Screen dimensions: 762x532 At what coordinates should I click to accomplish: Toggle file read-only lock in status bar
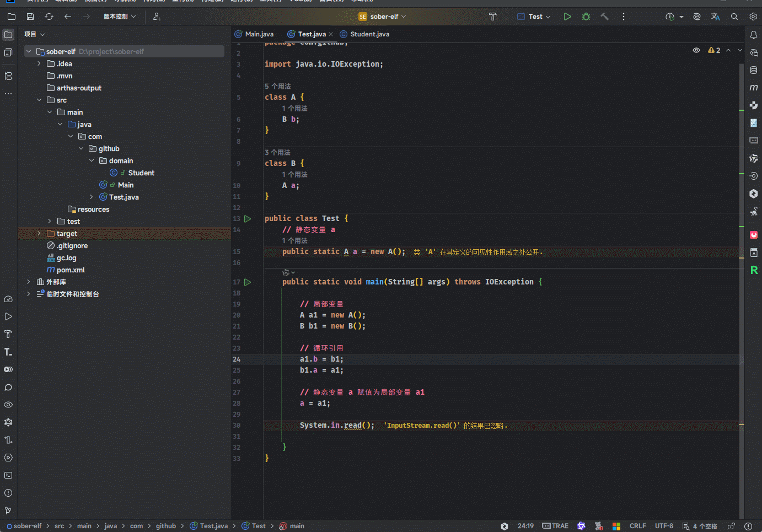pyautogui.click(x=731, y=526)
